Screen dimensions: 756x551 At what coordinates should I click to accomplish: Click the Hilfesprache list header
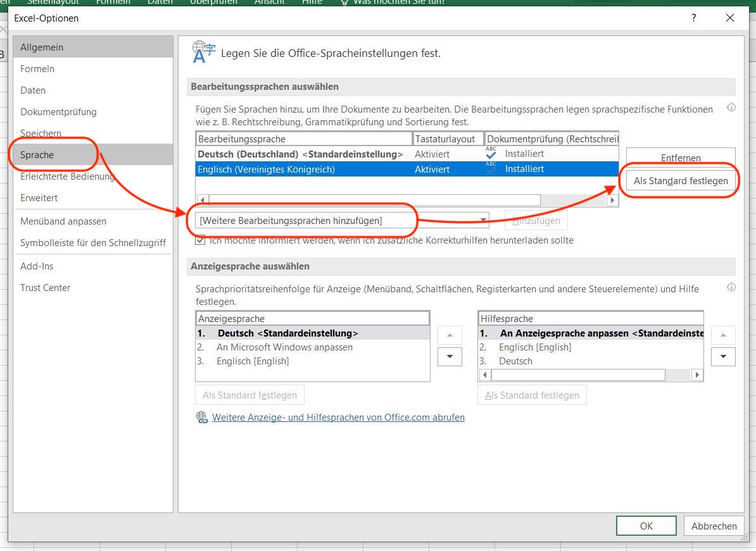591,318
